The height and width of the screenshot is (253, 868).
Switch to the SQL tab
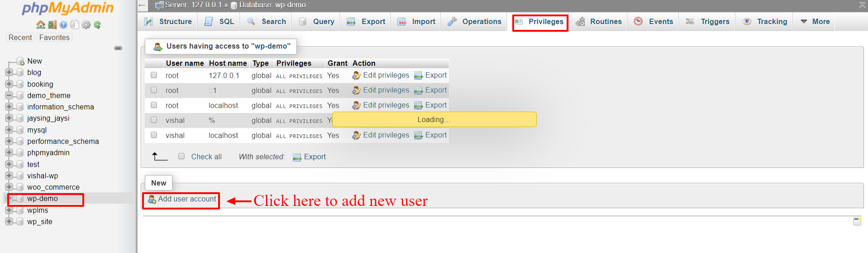coord(219,22)
